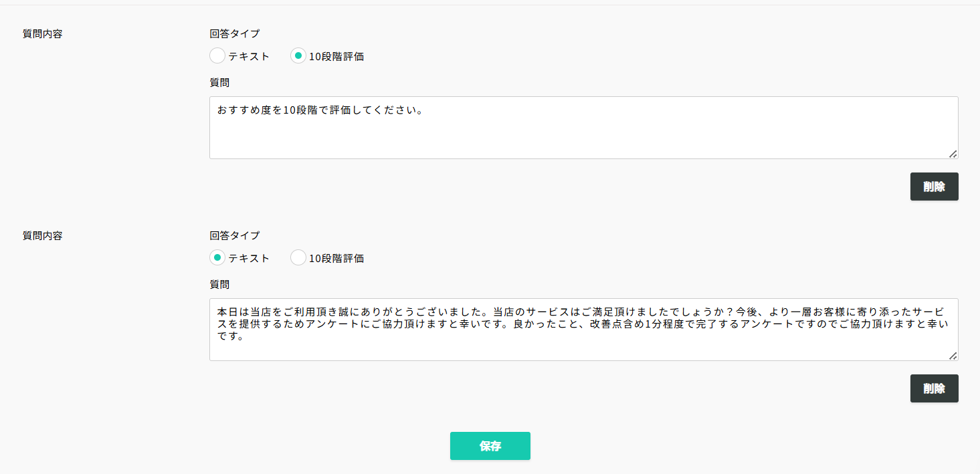Delete the おすすめ度 rating question with 削除
The image size is (980, 474).
click(x=934, y=187)
